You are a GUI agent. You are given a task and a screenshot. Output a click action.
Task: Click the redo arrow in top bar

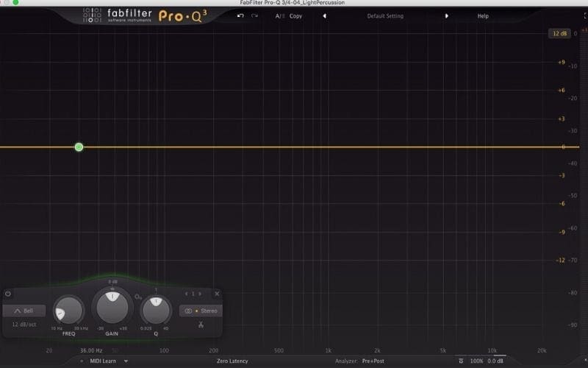(254, 15)
